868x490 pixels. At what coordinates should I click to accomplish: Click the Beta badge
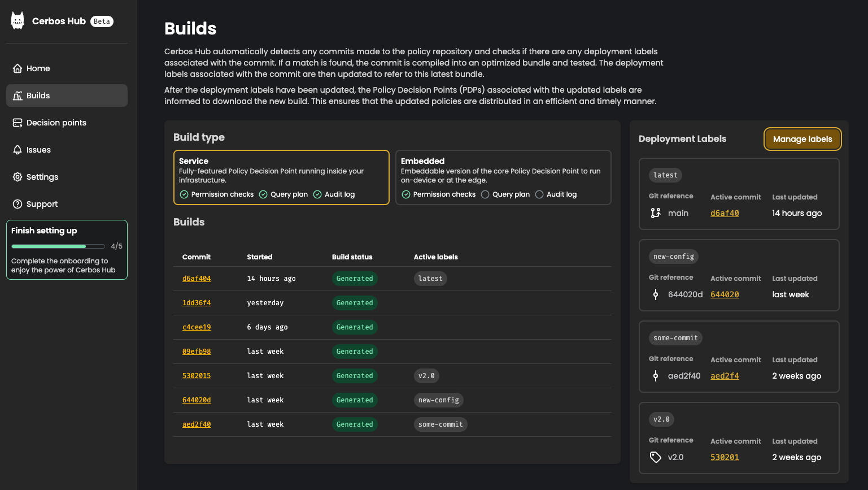coord(102,21)
